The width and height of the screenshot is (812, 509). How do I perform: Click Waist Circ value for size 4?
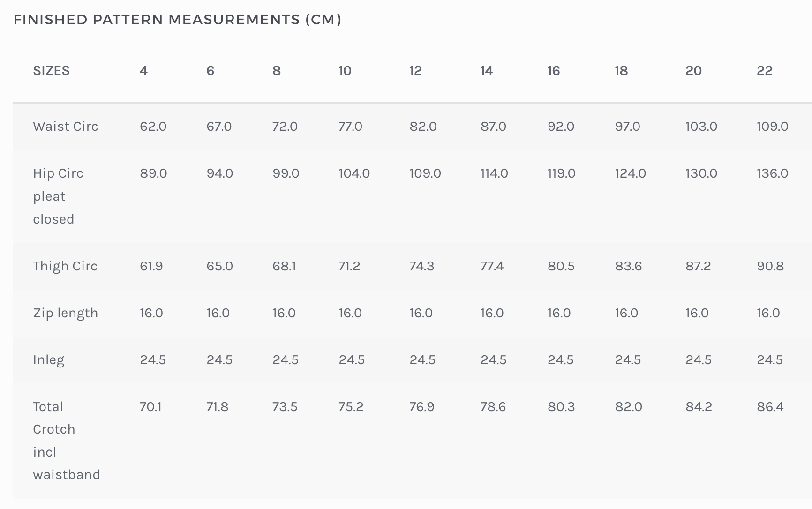pyautogui.click(x=153, y=127)
